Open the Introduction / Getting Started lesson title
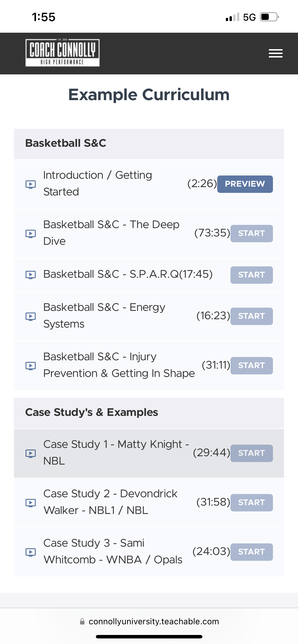 [x=97, y=184]
